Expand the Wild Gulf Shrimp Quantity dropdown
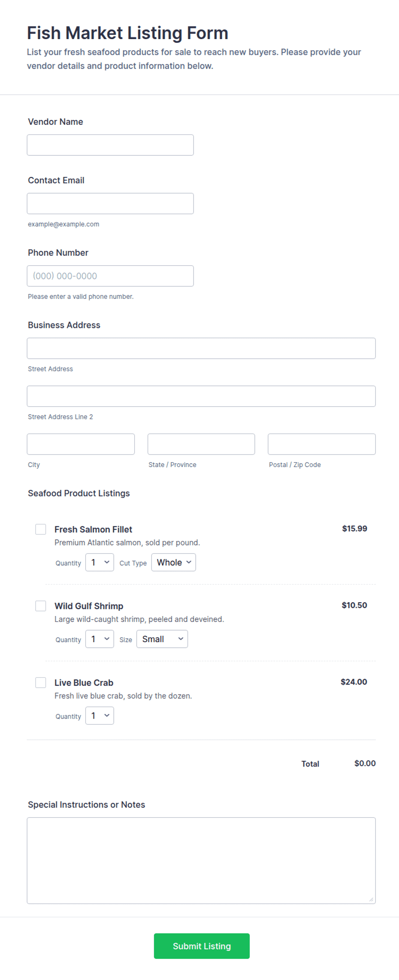399x980 pixels. (x=100, y=639)
